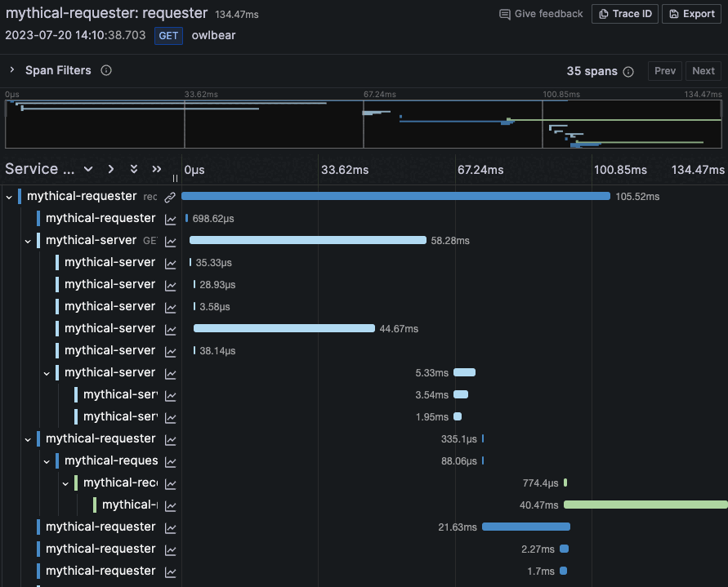Go to the Next span match
Viewport: 728px width, 587px height.
tap(703, 71)
